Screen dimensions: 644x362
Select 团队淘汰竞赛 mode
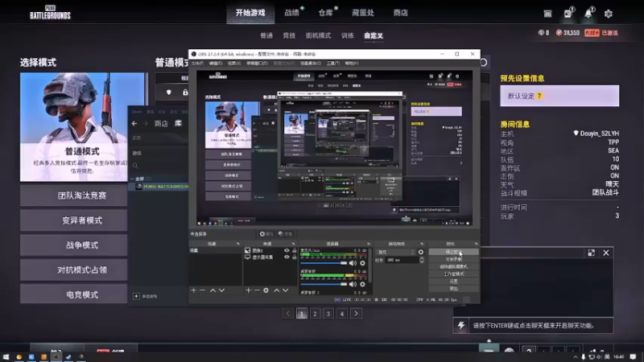[x=74, y=195]
